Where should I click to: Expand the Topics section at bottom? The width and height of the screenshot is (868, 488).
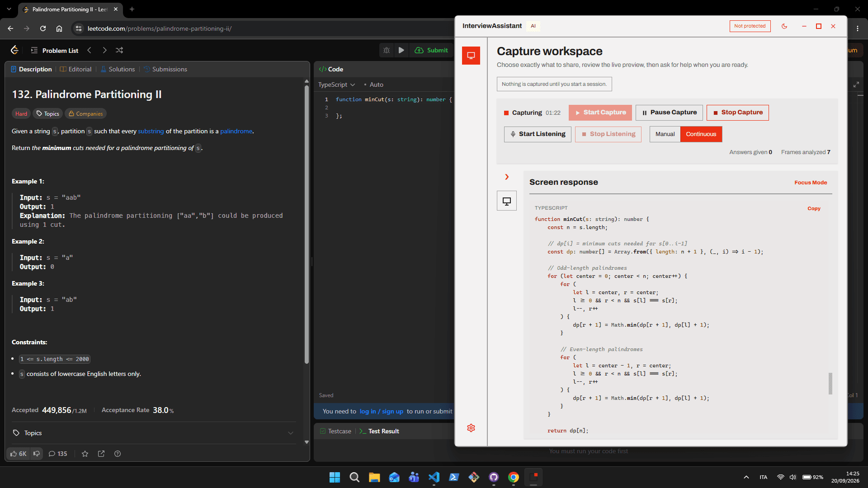coord(153,433)
